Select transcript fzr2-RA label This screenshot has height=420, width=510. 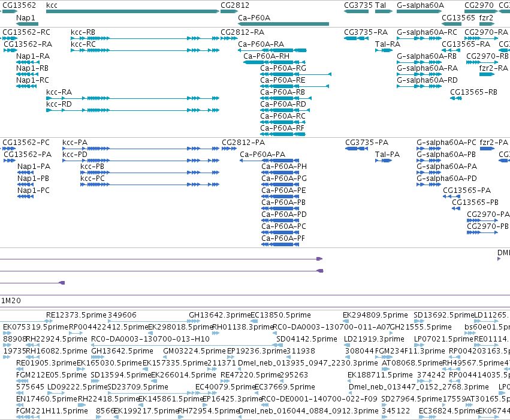click(x=493, y=68)
